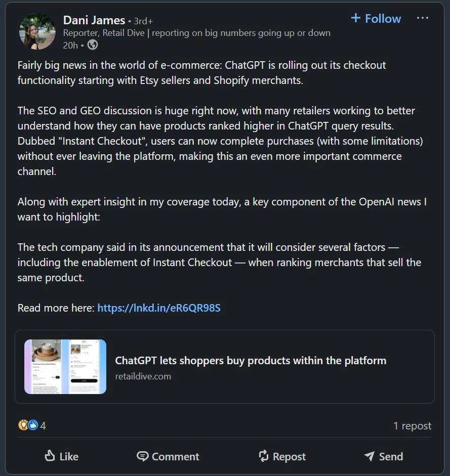This screenshot has height=476, width=450.
Task: Click the retaildive.com source label
Action: 143,376
